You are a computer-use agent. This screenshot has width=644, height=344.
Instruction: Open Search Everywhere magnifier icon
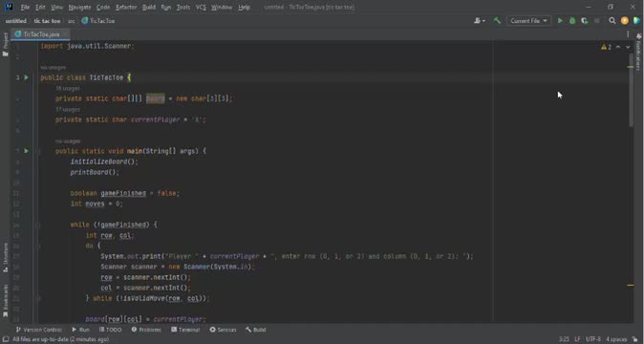(612, 20)
